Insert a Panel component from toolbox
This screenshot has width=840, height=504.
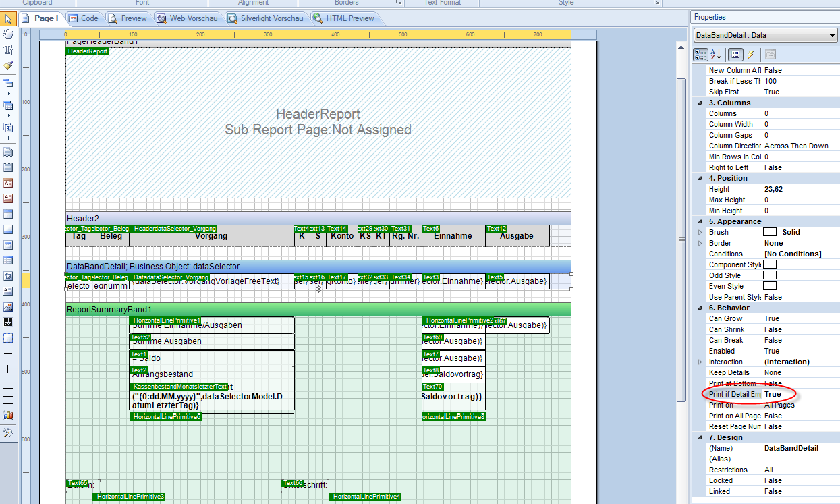pyautogui.click(x=8, y=338)
